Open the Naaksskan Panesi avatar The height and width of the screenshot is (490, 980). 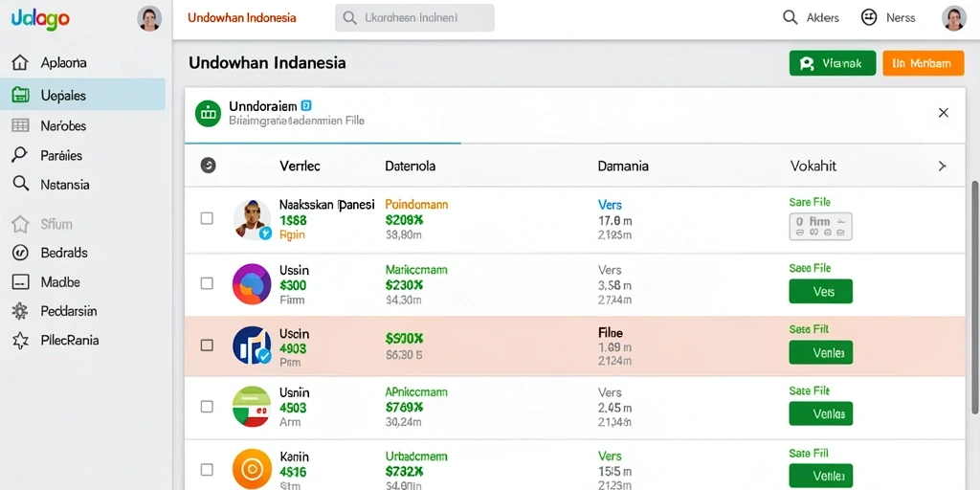(252, 219)
